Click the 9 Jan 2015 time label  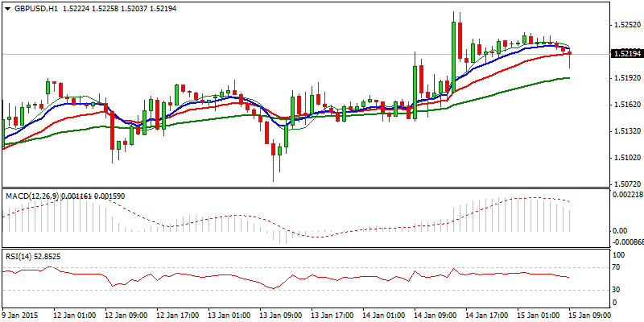pos(21,316)
